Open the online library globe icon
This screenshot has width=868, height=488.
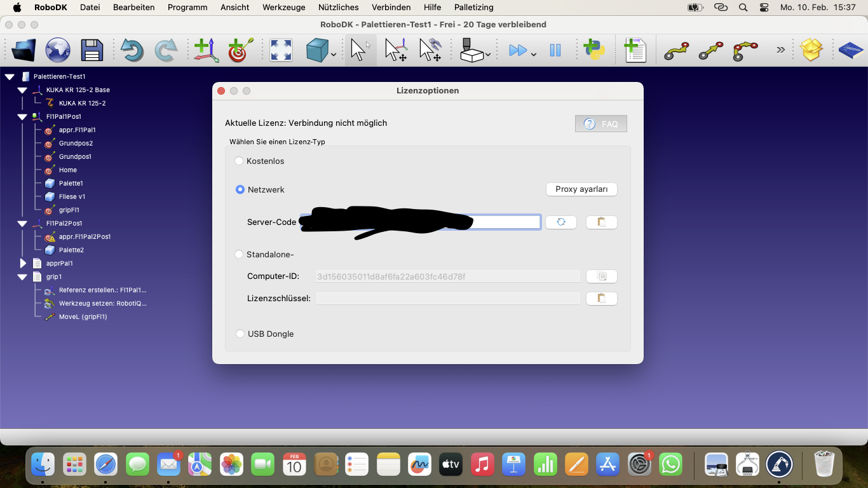pos(58,50)
